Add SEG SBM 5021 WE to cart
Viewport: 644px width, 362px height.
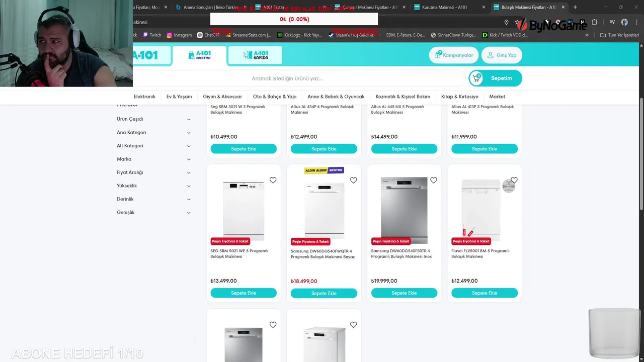(x=244, y=293)
